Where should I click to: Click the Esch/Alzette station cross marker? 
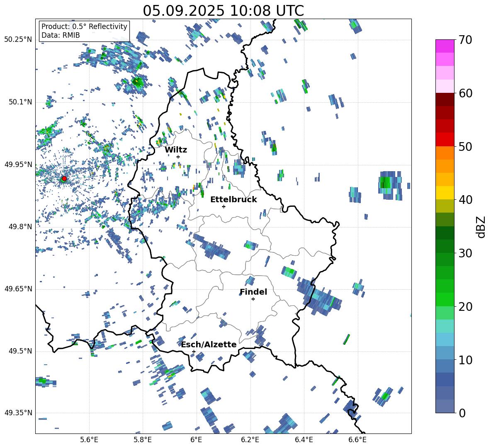194,351
